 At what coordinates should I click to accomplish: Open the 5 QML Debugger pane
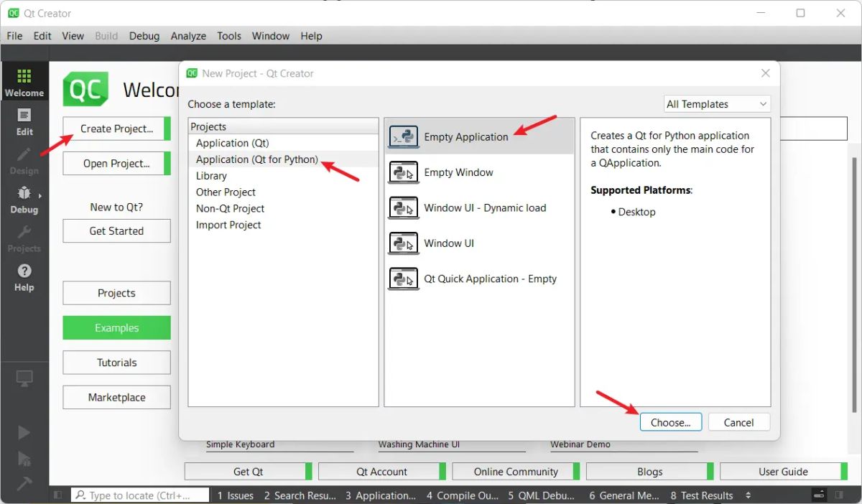tap(542, 495)
